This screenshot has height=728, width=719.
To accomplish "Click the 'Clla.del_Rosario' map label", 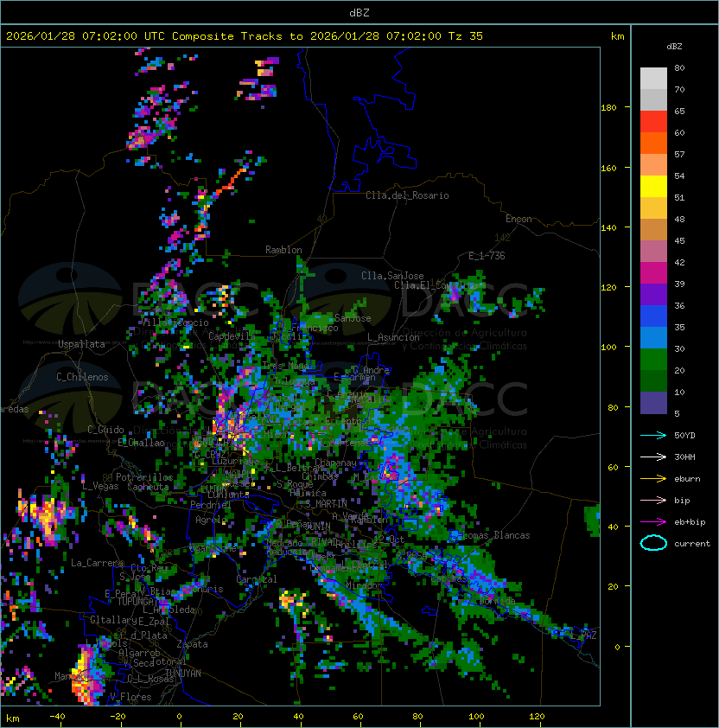I will coord(407,195).
